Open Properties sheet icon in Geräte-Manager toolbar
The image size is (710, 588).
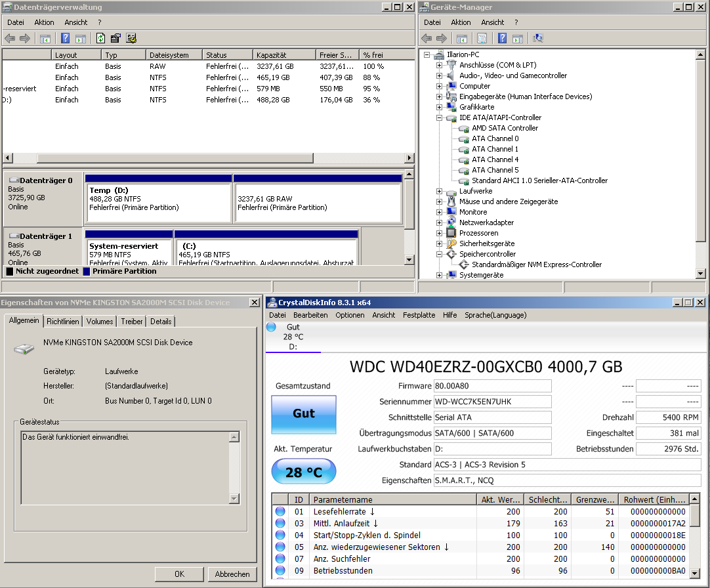(482, 39)
